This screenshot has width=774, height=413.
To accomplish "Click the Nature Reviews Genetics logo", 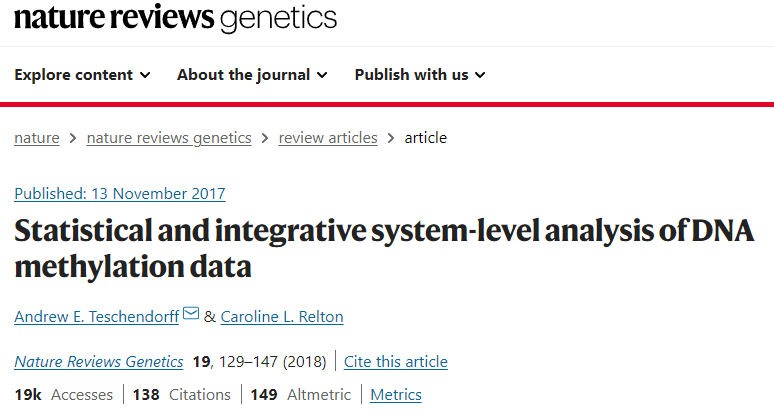I will [176, 18].
